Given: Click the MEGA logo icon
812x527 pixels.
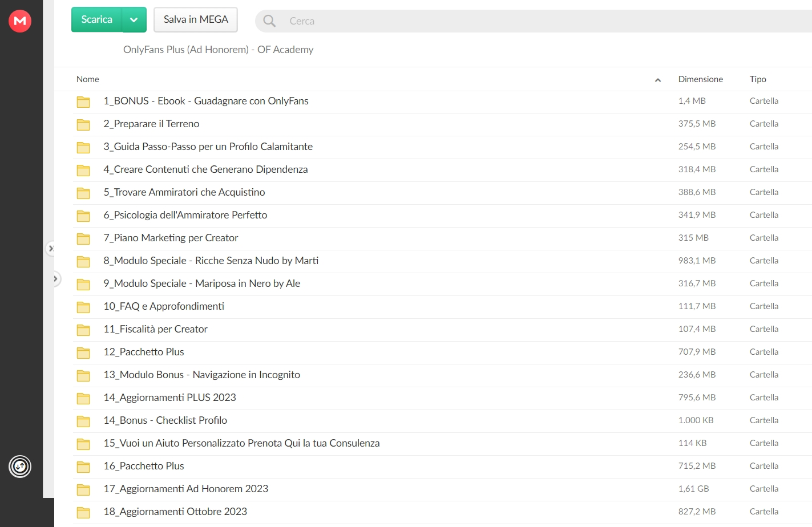Looking at the screenshot, I should [x=20, y=21].
